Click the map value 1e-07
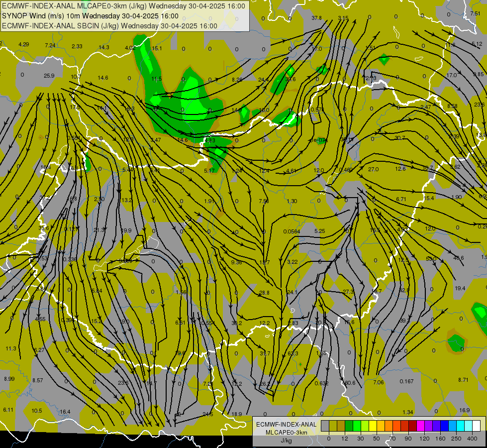This screenshot has height=448, width=487. (x=318, y=140)
